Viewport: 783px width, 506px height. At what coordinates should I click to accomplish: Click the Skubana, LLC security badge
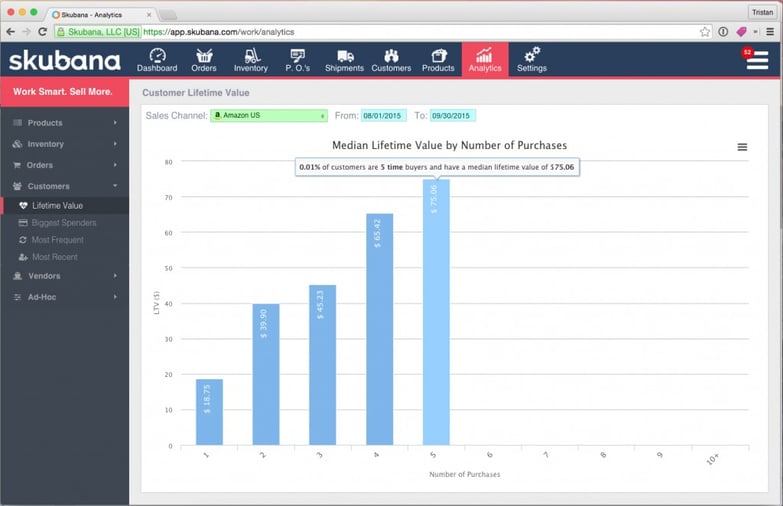coord(98,32)
